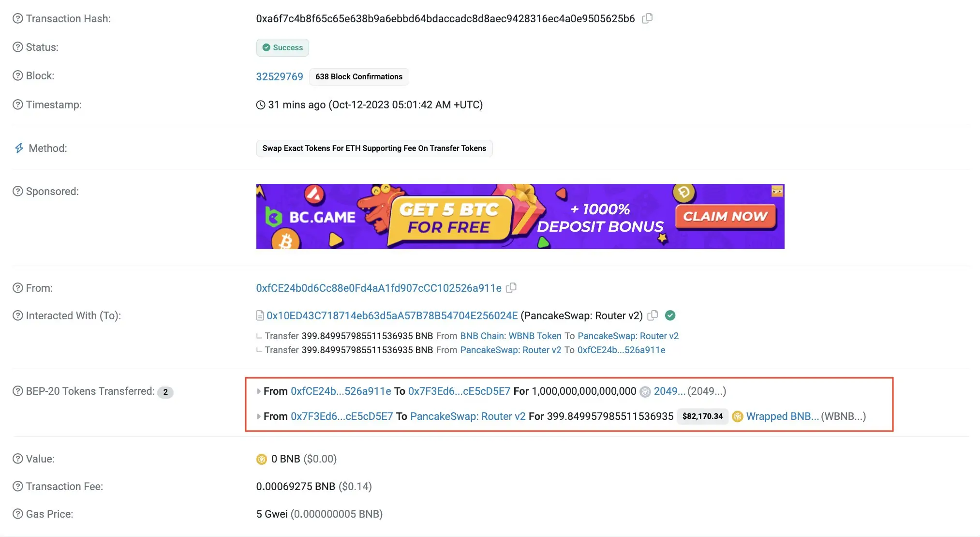Click the transaction hash input field area
Image resolution: width=980 pixels, height=537 pixels.
[445, 18]
